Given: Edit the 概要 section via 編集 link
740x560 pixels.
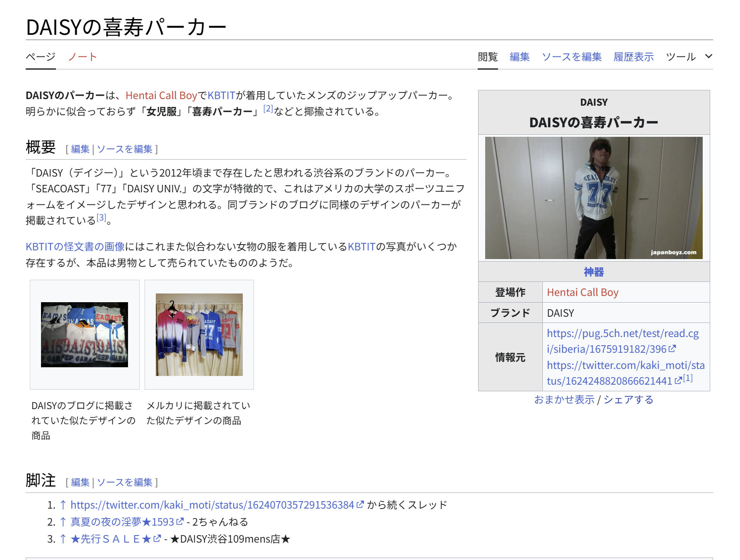Looking at the screenshot, I should click(80, 149).
